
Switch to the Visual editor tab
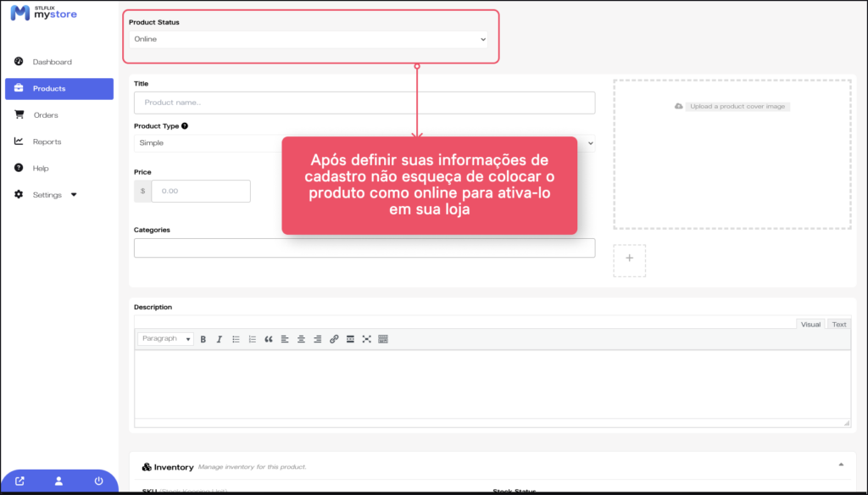point(810,324)
